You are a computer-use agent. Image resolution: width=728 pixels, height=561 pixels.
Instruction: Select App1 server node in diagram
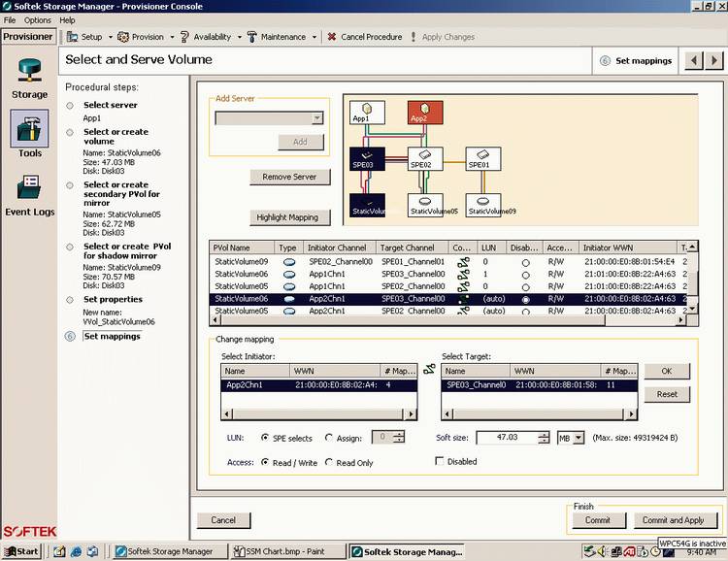pyautogui.click(x=367, y=113)
